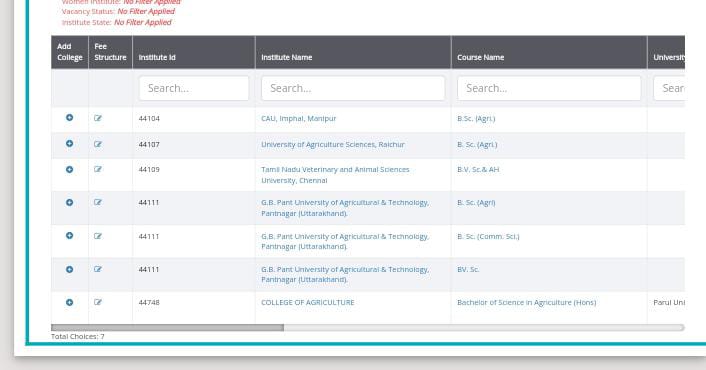Screen dimensions: 706x370
Task: Open fee structure icon for institute 44748
Action: (x=98, y=302)
